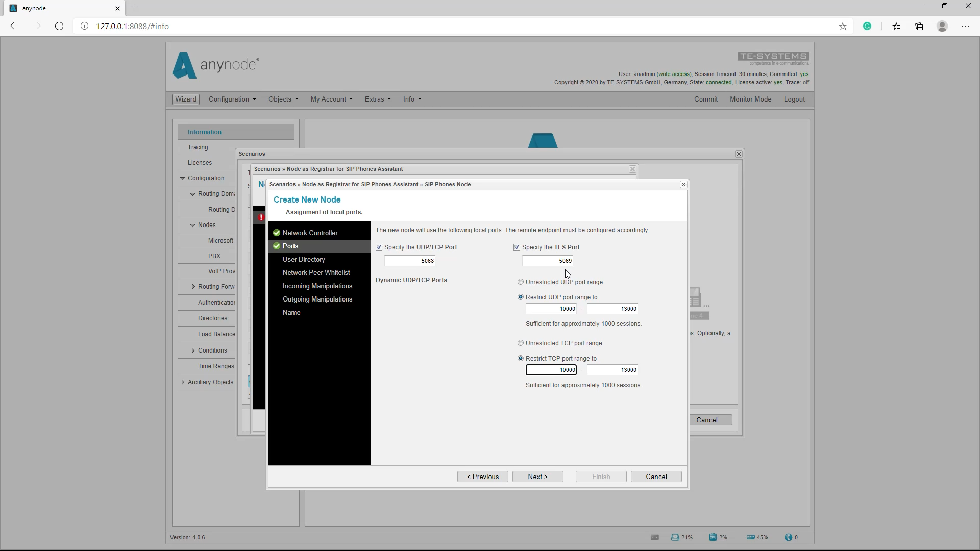Image resolution: width=980 pixels, height=551 pixels.
Task: Click the Grammarly extension icon
Action: pyautogui.click(x=867, y=26)
